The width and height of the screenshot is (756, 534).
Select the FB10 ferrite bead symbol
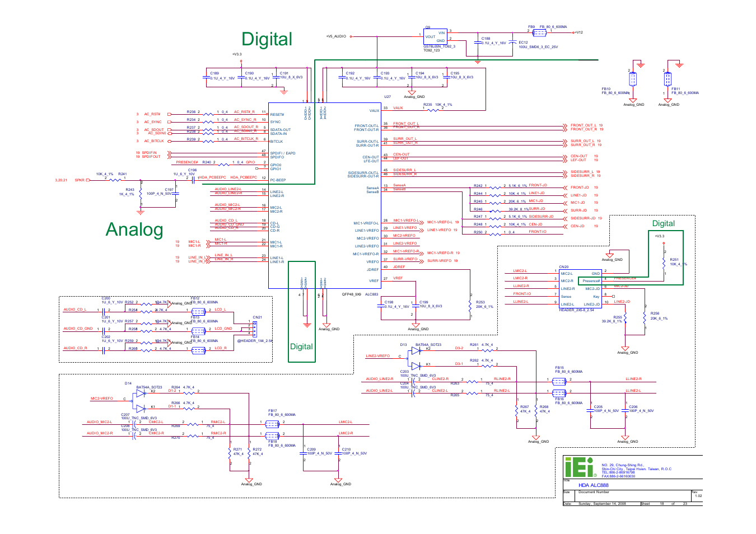click(x=632, y=79)
